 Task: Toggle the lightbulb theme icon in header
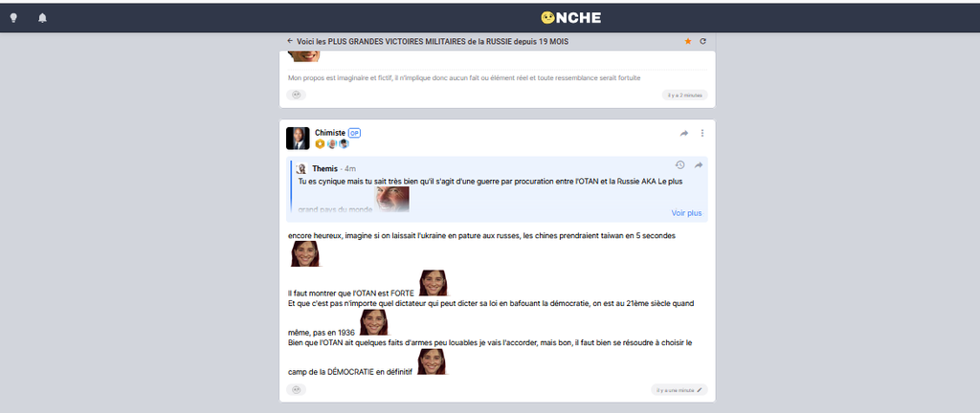(x=13, y=17)
